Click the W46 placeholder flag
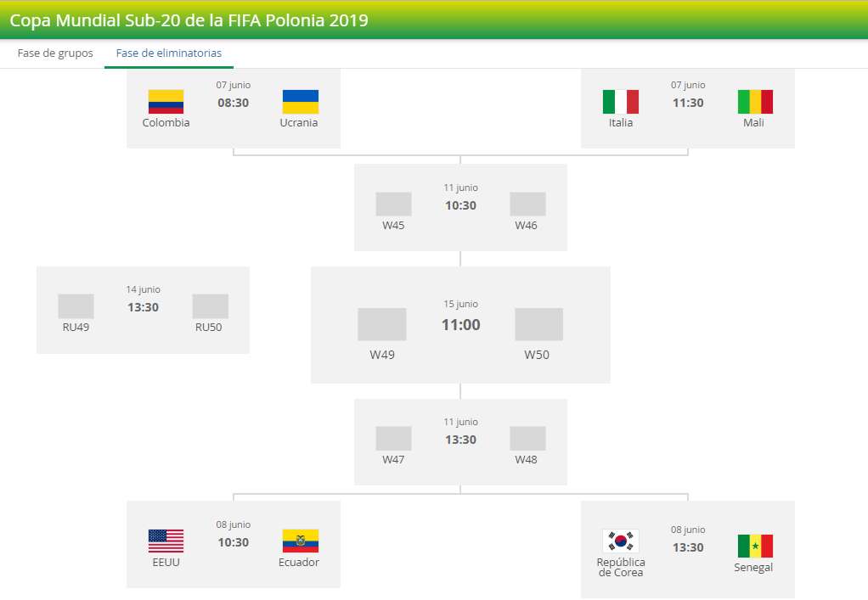 point(527,205)
